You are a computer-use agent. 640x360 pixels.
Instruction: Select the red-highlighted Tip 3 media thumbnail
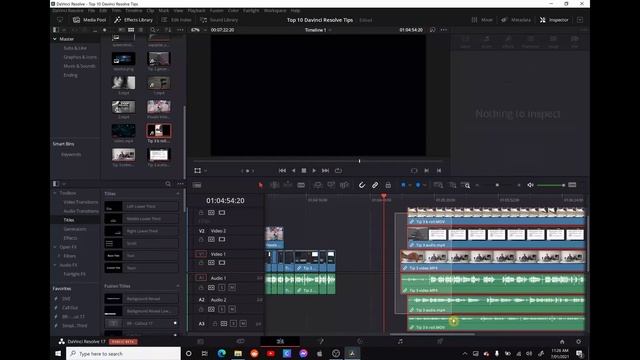159,131
